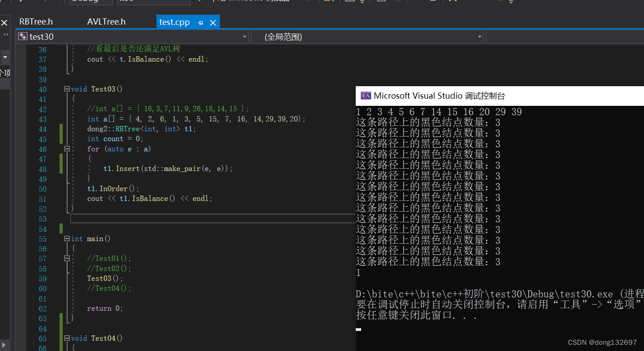Click the cout t.IsBalance() line 37

pyautogui.click(x=147, y=59)
